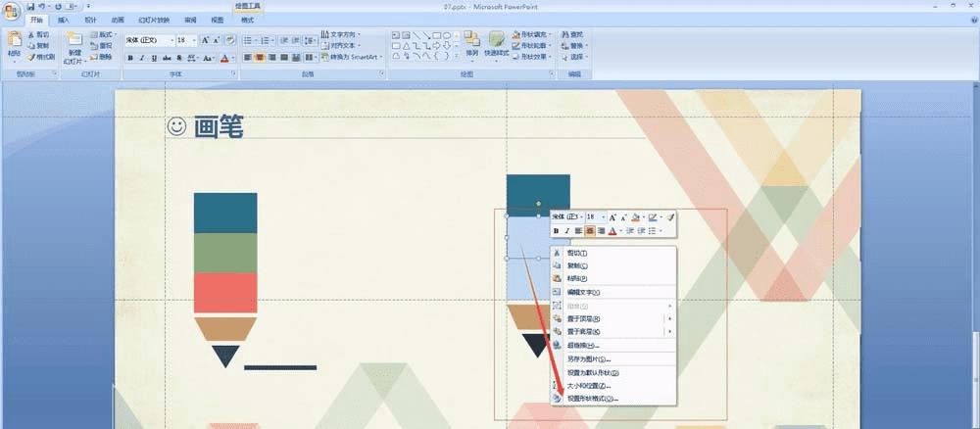The width and height of the screenshot is (980, 429).
Task: Toggle text shadow in the ribbon
Action: [x=179, y=58]
